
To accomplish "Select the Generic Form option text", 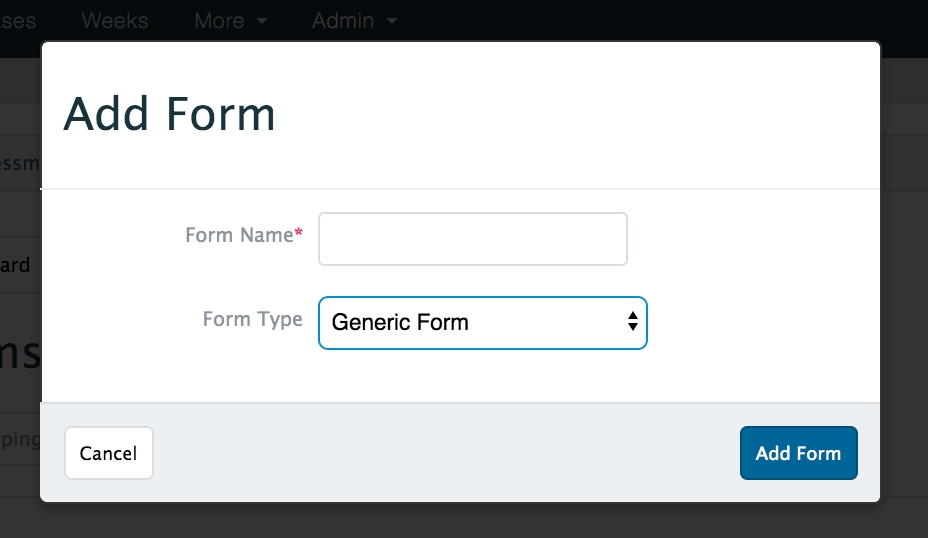I will (400, 323).
